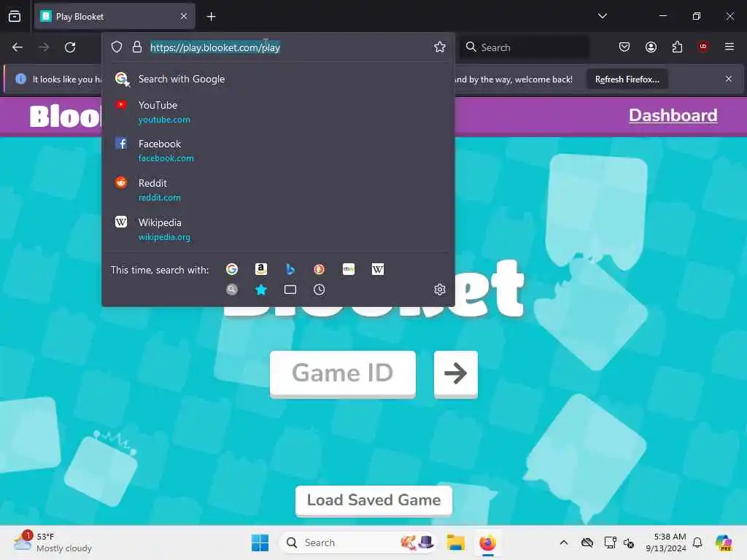Open Firefox View tab list icon
The height and width of the screenshot is (560, 747).
(15, 17)
